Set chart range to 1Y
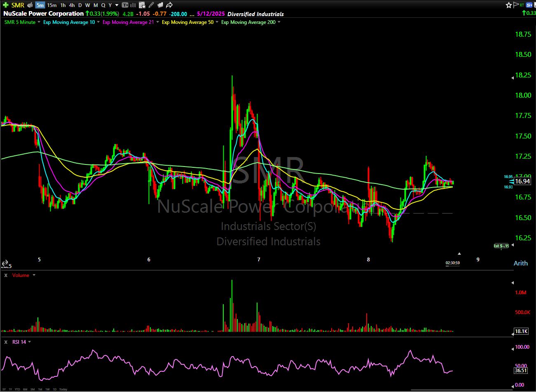Viewport: 536px width, 392px height. point(10,389)
